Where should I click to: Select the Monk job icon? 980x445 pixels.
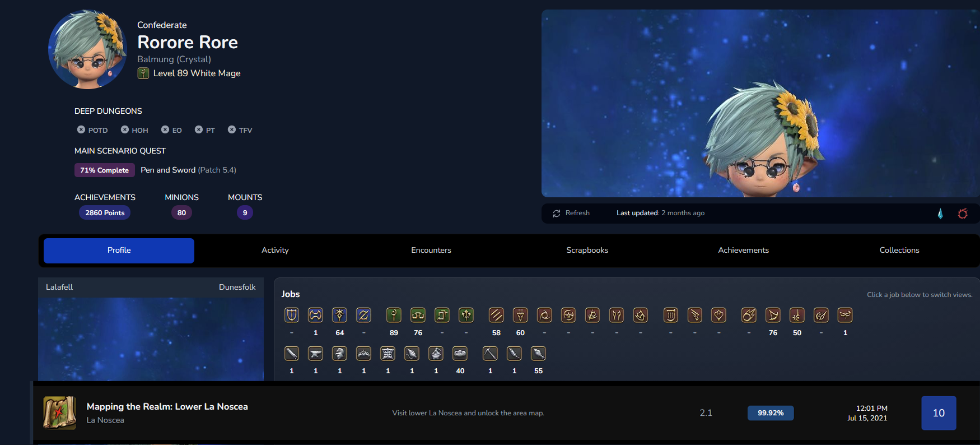pyautogui.click(x=497, y=315)
